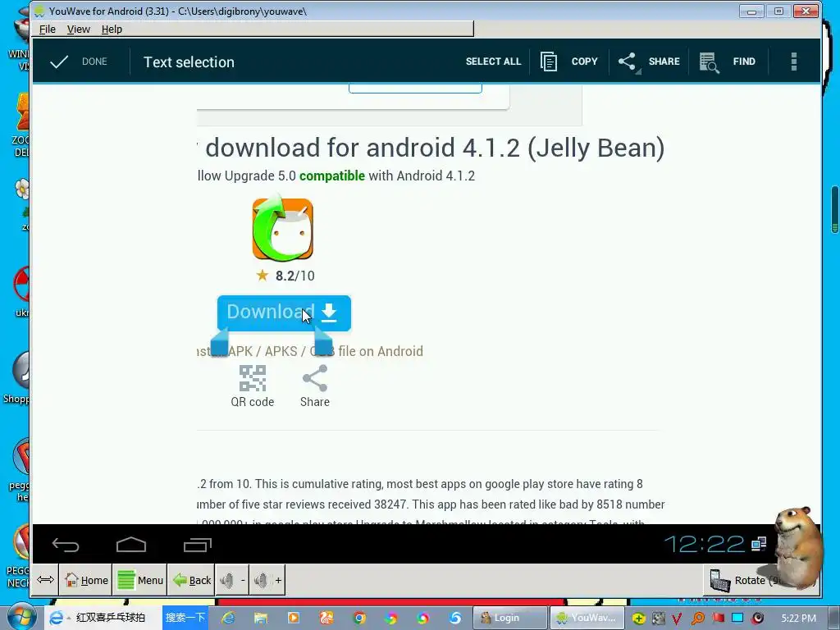The image size is (840, 630).
Task: Open Google Chrome from the taskbar
Action: (359, 619)
